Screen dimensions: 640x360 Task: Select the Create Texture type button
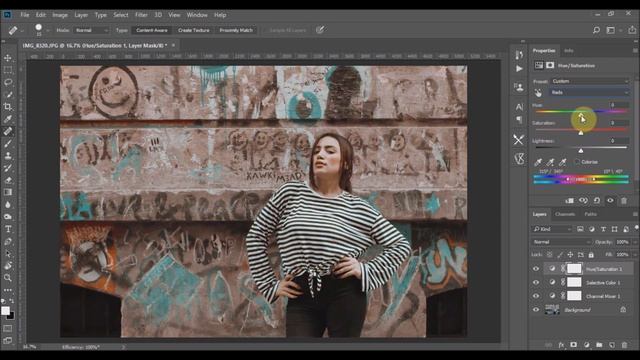(193, 30)
